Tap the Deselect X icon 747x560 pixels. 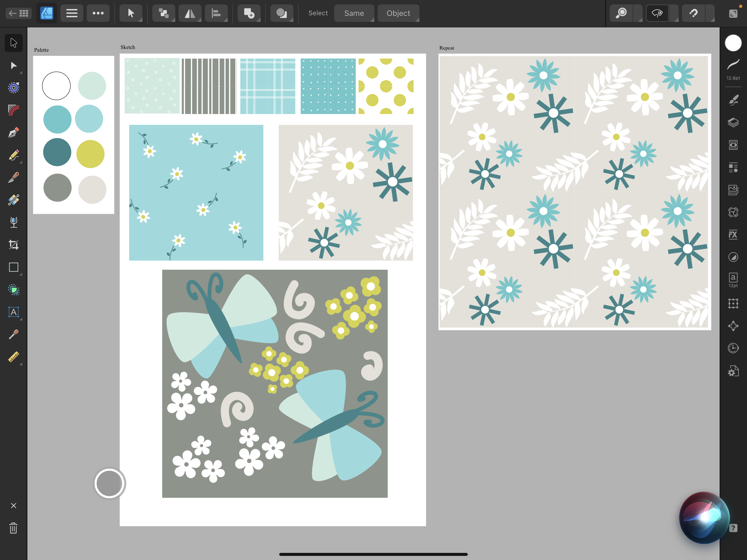pyautogui.click(x=13, y=506)
